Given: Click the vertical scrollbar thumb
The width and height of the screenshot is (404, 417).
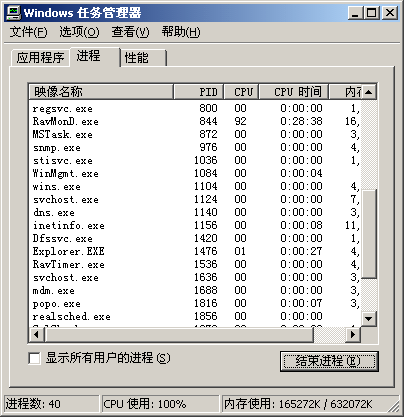Looking at the screenshot, I should click(369, 234).
